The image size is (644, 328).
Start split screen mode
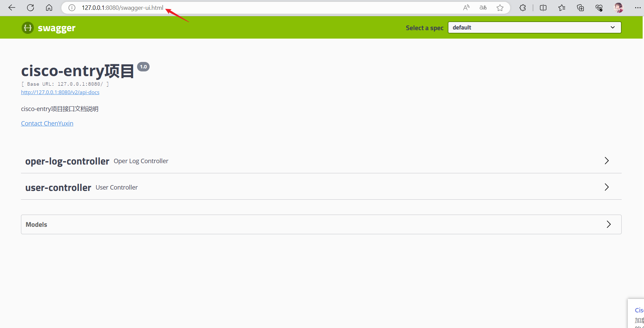[543, 7]
